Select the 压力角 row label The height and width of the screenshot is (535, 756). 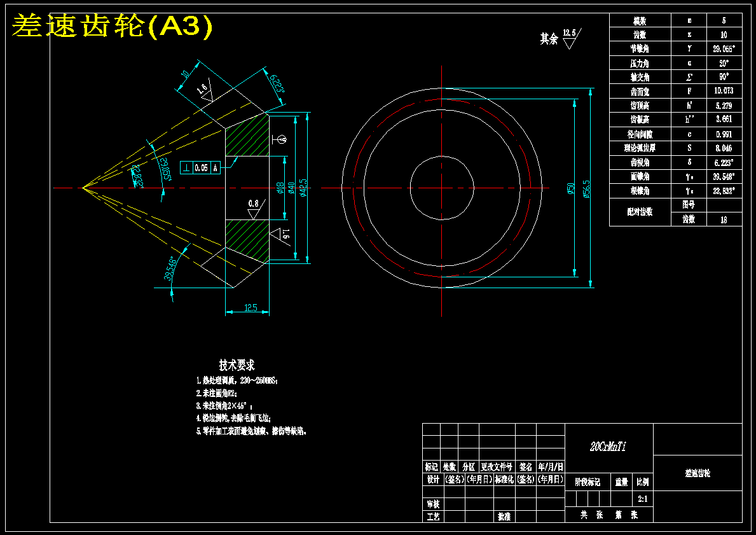coord(640,63)
